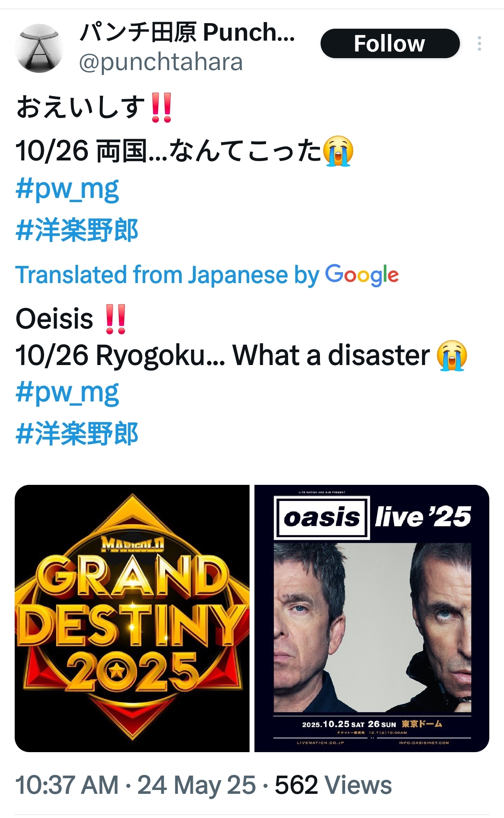Click the crying emoji in the original tweet
The width and height of the screenshot is (504, 818).
[338, 151]
